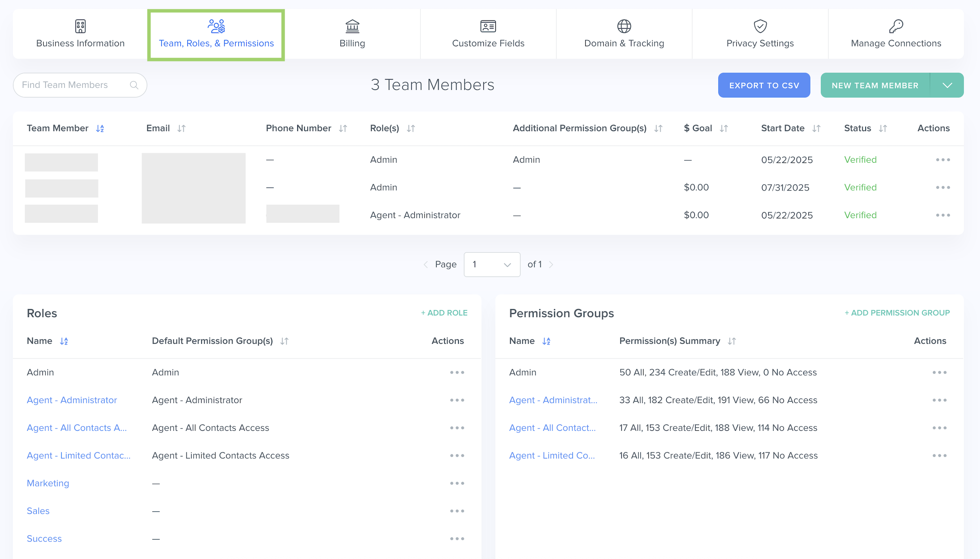Sort team members by Start Date
Image resolution: width=980 pixels, height=559 pixels.
[816, 128]
